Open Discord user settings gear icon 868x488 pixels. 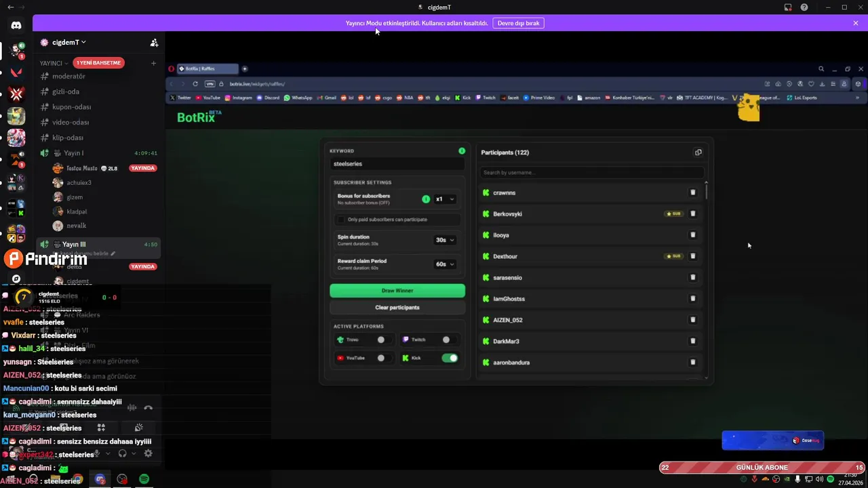pos(149,453)
